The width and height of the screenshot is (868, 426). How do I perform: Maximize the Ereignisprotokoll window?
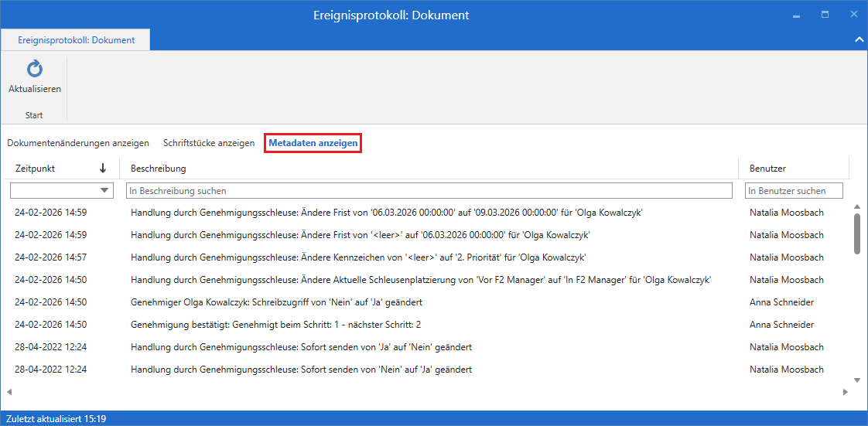pos(825,15)
